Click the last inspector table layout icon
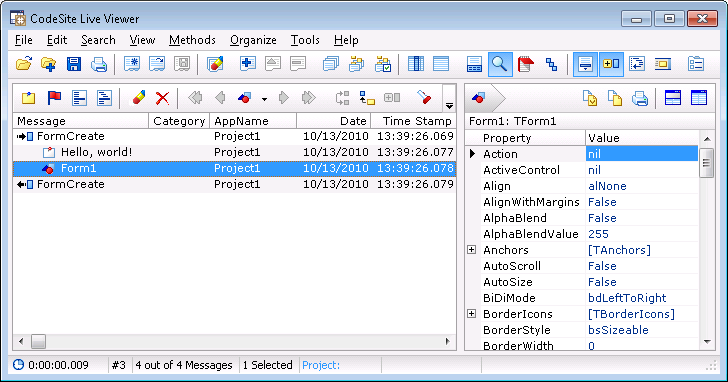This screenshot has width=728, height=382. coord(699,98)
